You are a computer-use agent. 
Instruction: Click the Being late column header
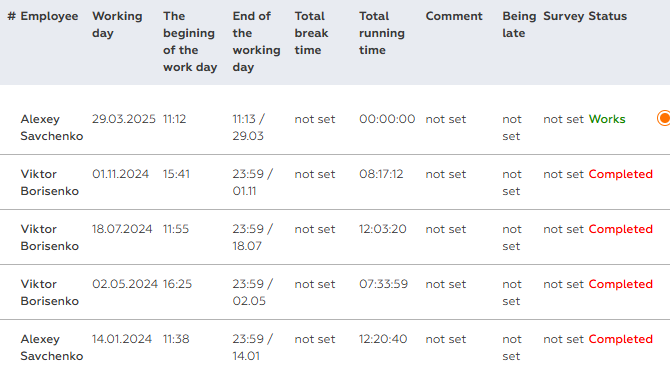pos(519,24)
